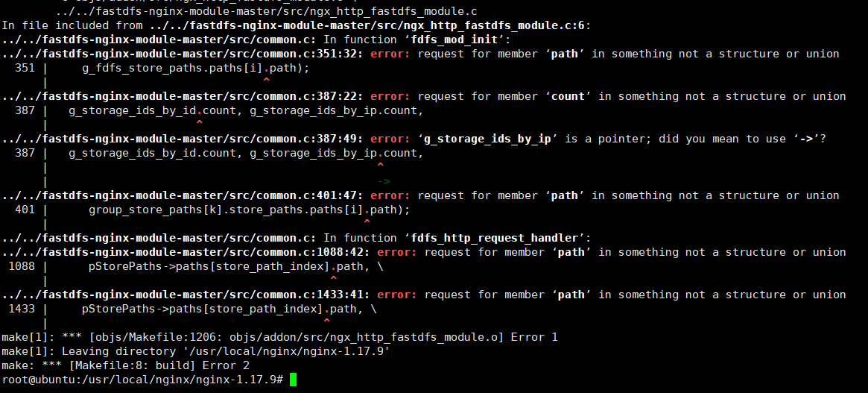868x393 pixels.
Task: Click the bold 'fdfs_http_request_handler' function name
Action: pos(495,238)
